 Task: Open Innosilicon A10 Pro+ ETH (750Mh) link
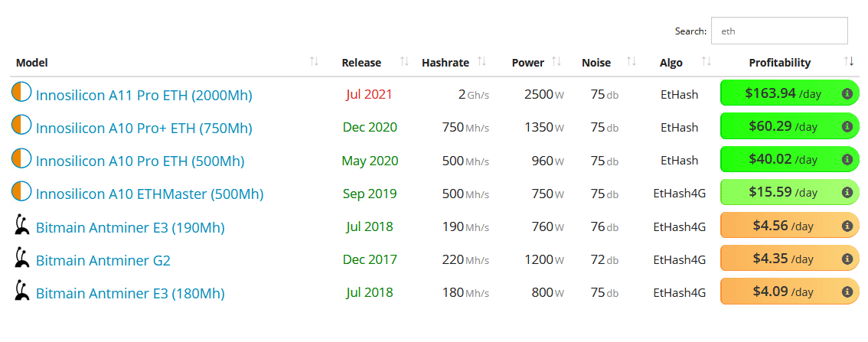point(144,129)
